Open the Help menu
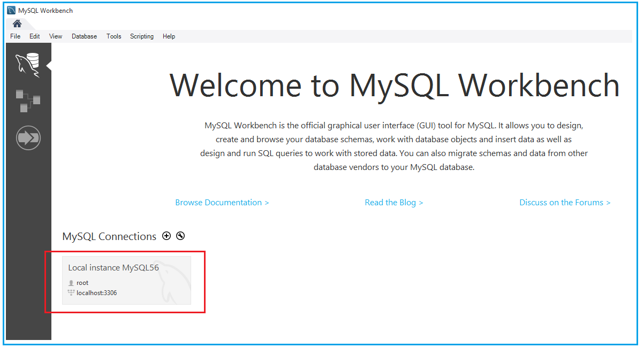 coord(169,36)
